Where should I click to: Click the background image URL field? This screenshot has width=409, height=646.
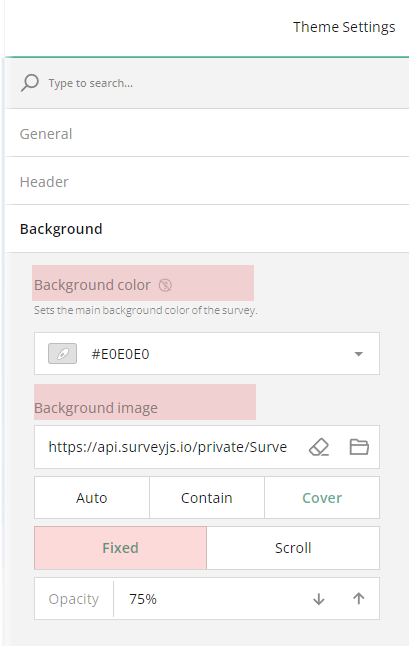[168, 447]
